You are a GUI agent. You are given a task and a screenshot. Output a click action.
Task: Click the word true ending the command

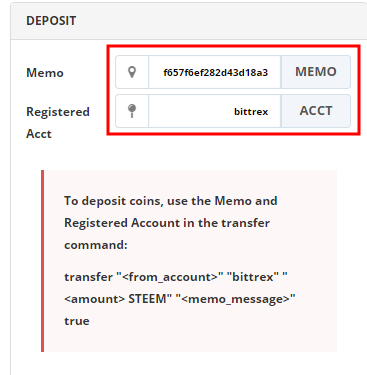(x=77, y=321)
